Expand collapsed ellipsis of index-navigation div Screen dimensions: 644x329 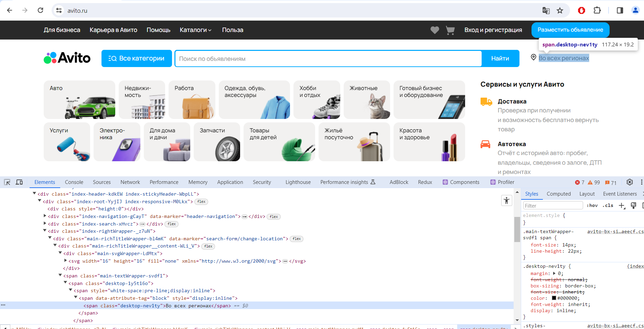click(245, 217)
